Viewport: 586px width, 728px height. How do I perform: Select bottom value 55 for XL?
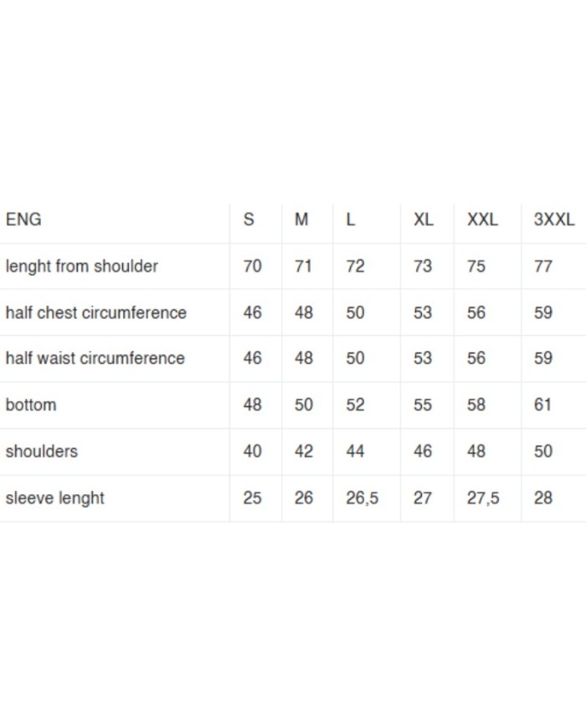click(x=423, y=405)
